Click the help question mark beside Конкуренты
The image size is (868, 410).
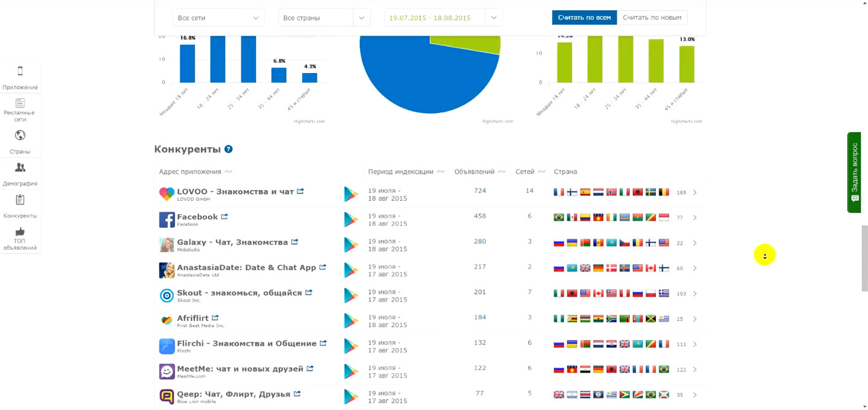pyautogui.click(x=229, y=149)
